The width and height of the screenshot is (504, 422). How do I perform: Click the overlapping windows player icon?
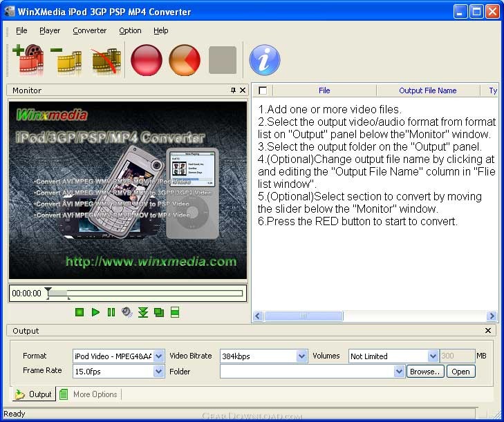[159, 312]
